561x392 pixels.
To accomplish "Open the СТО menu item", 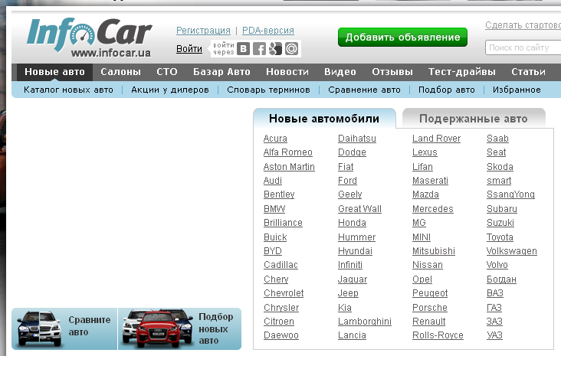I will [167, 72].
